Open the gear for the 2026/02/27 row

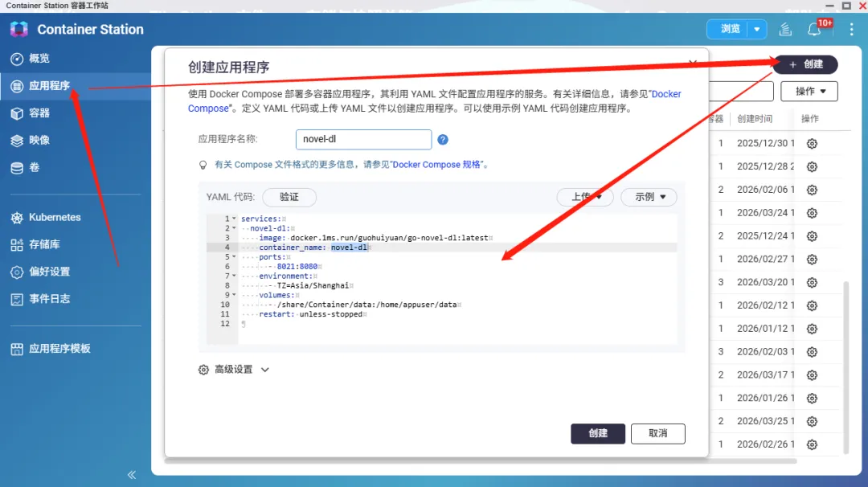pos(812,260)
